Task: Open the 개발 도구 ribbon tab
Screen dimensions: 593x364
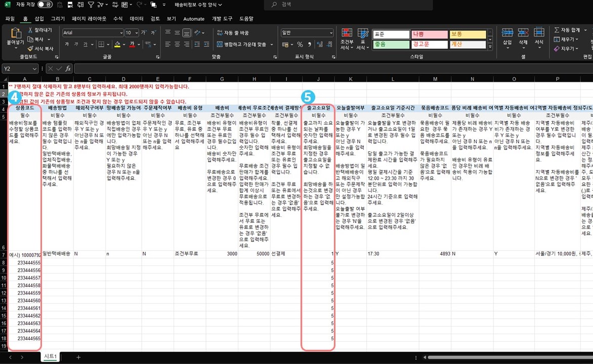Action: point(222,19)
